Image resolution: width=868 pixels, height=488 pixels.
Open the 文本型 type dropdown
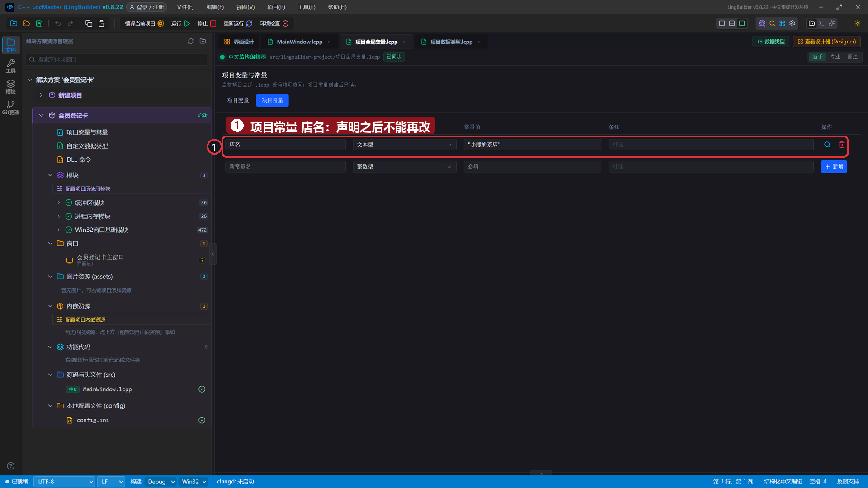point(404,145)
